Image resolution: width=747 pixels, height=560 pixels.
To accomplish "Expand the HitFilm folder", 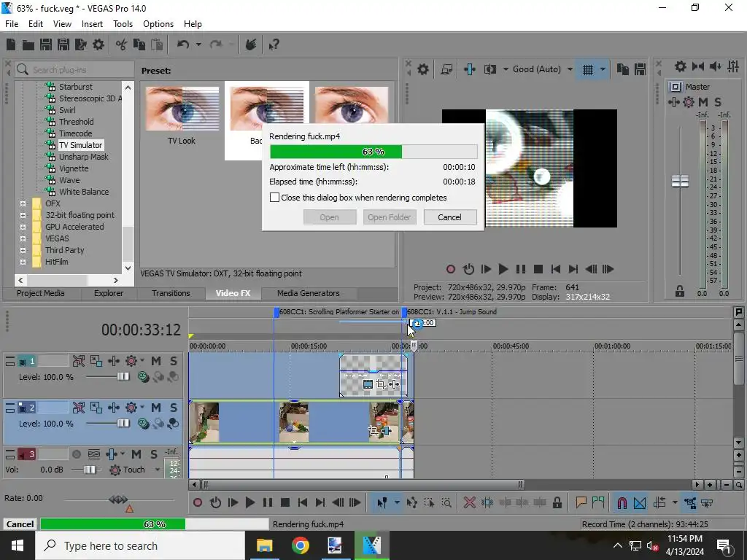I will [23, 262].
